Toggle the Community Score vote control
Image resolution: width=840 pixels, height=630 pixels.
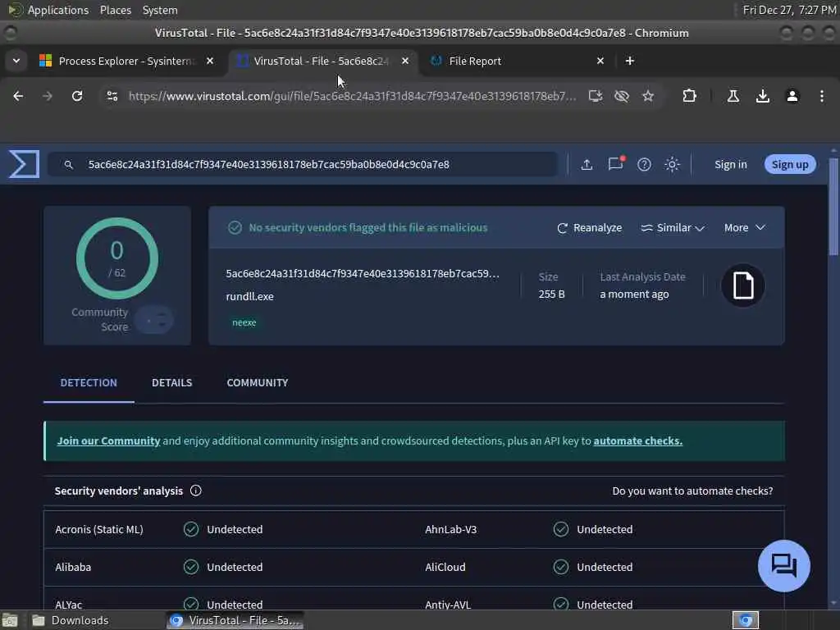(x=153, y=321)
